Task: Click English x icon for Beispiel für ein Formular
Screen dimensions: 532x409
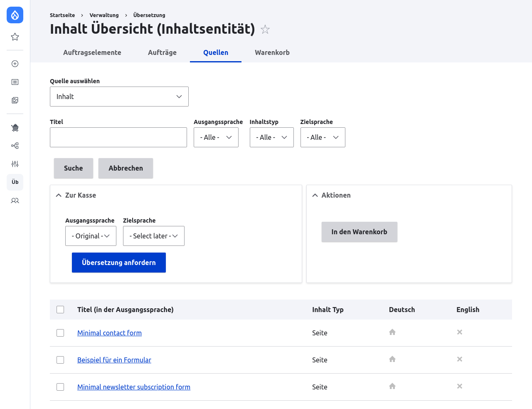Action: [x=460, y=359]
